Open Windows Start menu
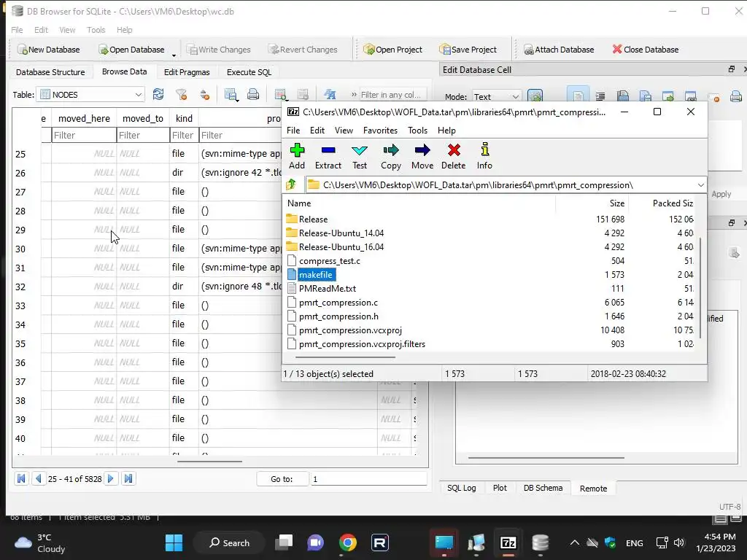This screenshot has width=747, height=560. (174, 542)
